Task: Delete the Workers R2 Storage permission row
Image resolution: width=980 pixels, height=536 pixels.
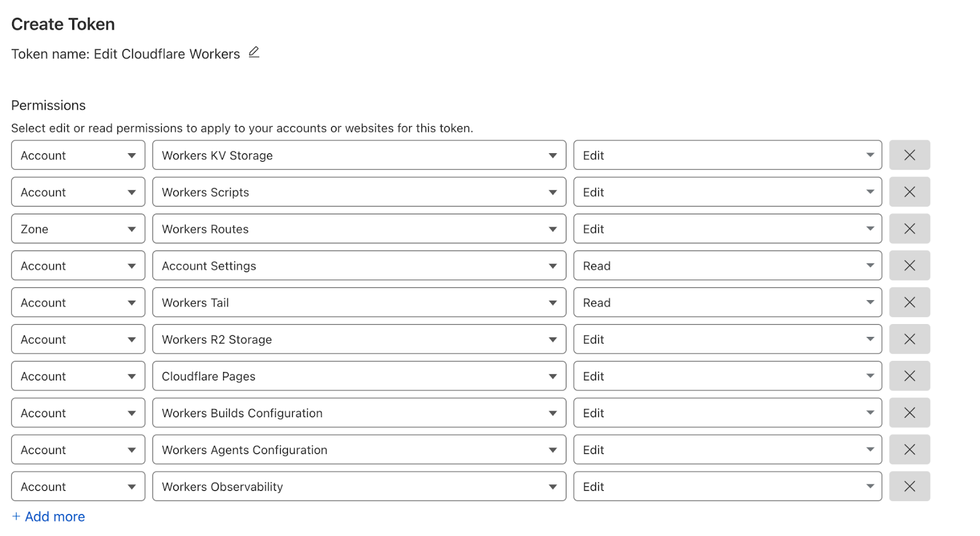Action: 909,339
